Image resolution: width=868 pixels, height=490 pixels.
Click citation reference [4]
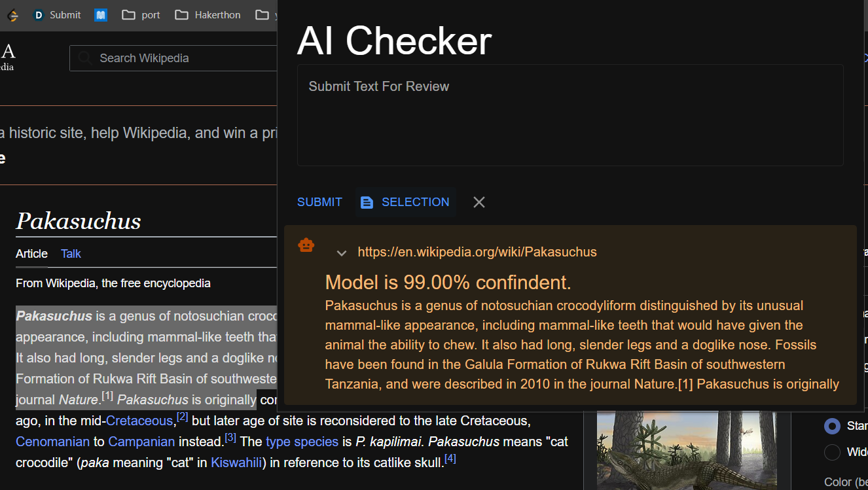pyautogui.click(x=450, y=459)
